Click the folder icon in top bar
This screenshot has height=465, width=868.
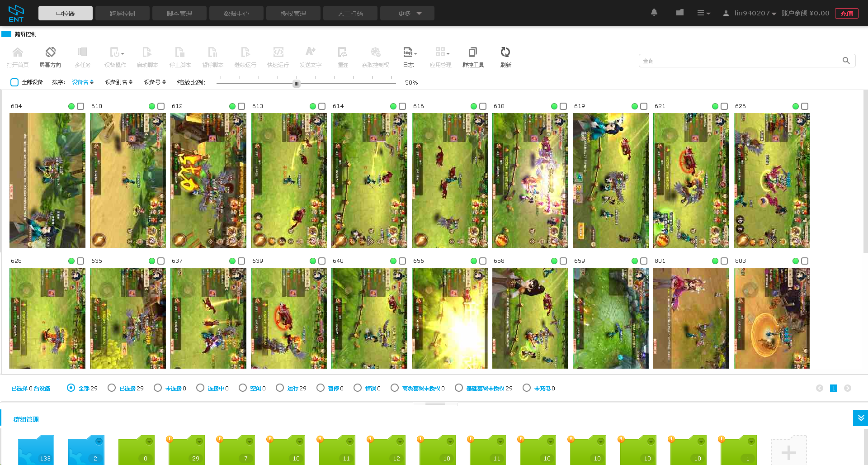coord(679,13)
